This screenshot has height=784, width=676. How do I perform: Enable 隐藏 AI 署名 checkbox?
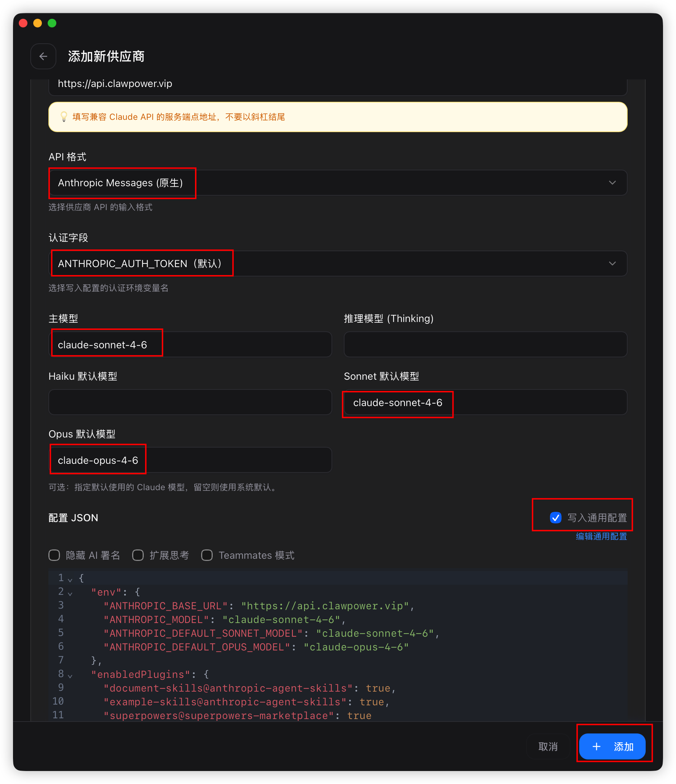point(54,555)
